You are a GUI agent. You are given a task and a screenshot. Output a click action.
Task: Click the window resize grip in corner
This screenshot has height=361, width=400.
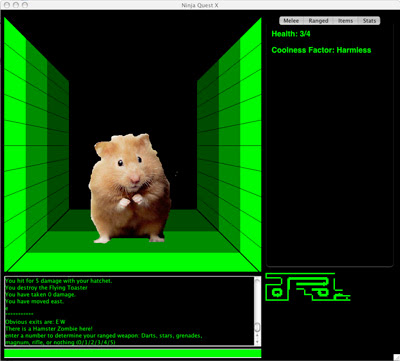click(x=396, y=357)
